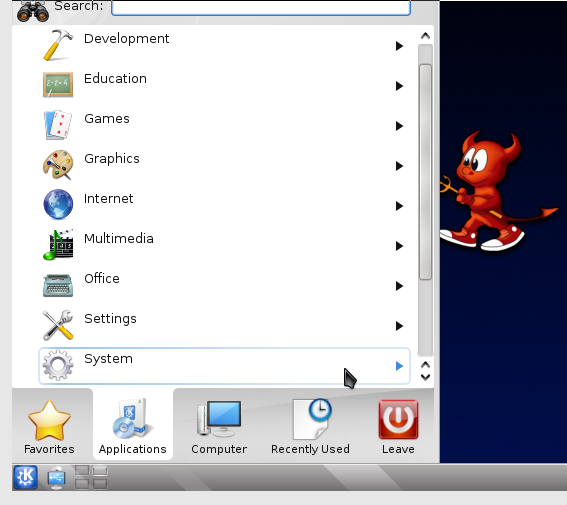Click the Development hammer icon
The height and width of the screenshot is (505, 567).
pyautogui.click(x=58, y=45)
